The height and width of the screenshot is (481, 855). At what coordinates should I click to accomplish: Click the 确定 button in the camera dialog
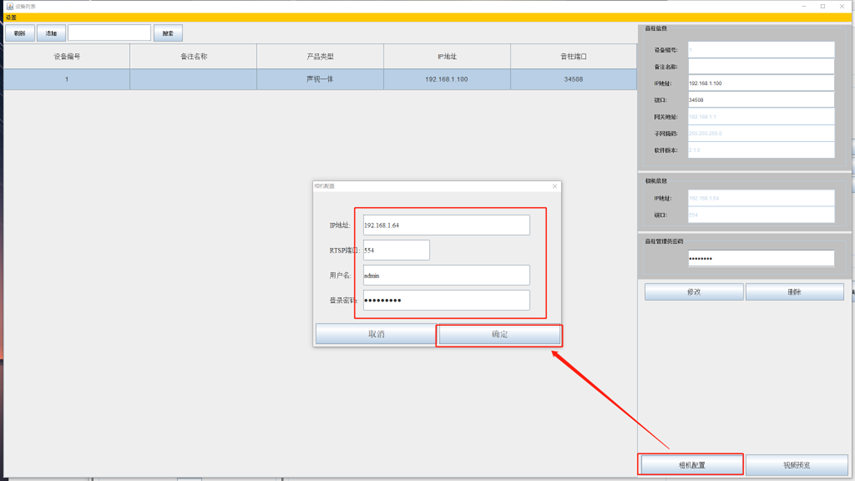point(499,334)
